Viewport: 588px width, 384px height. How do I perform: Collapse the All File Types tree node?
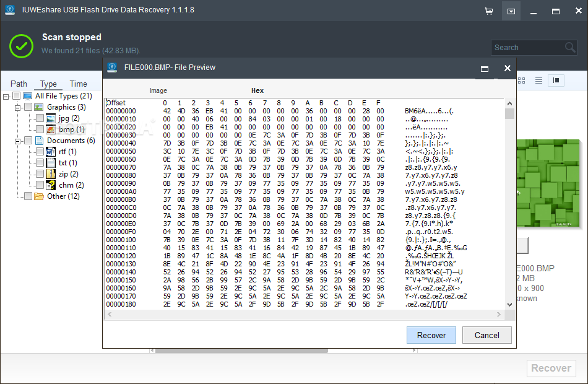point(6,97)
